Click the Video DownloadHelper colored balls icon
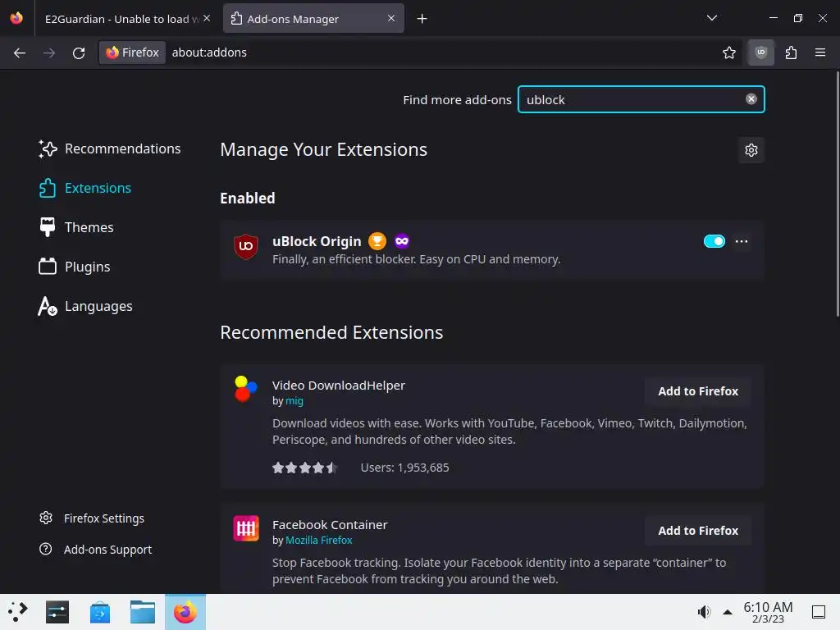The height and width of the screenshot is (630, 840). point(246,388)
